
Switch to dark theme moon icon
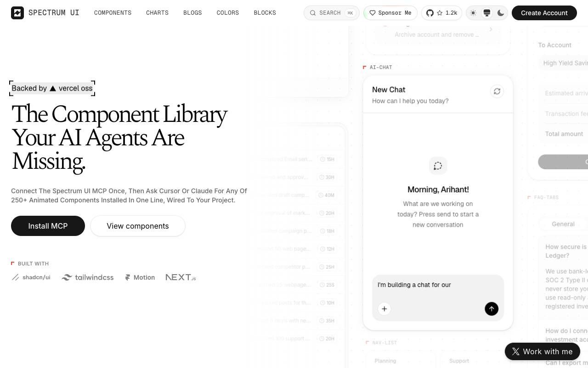click(501, 13)
